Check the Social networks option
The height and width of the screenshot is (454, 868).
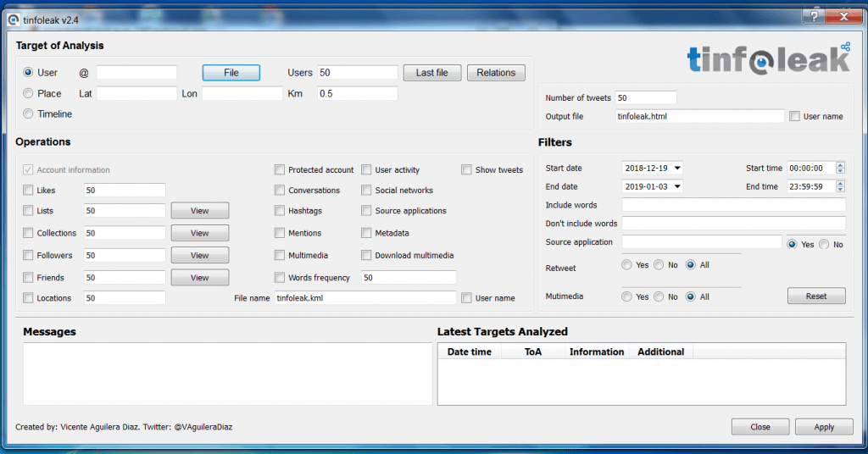(366, 191)
